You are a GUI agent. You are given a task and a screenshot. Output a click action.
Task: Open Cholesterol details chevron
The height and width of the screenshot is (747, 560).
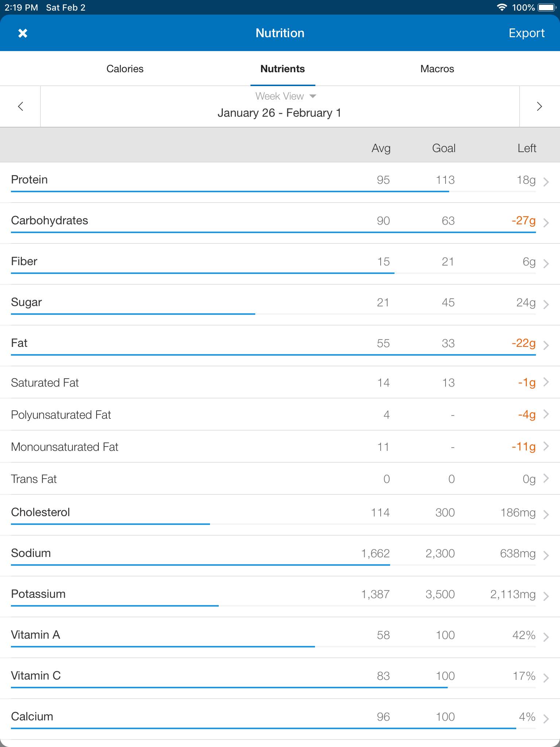[x=546, y=514]
